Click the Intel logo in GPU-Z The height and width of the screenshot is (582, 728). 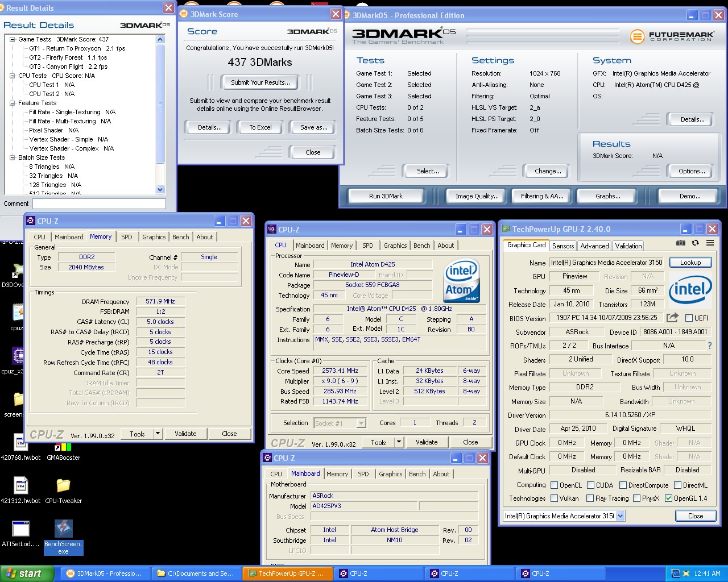(x=690, y=289)
